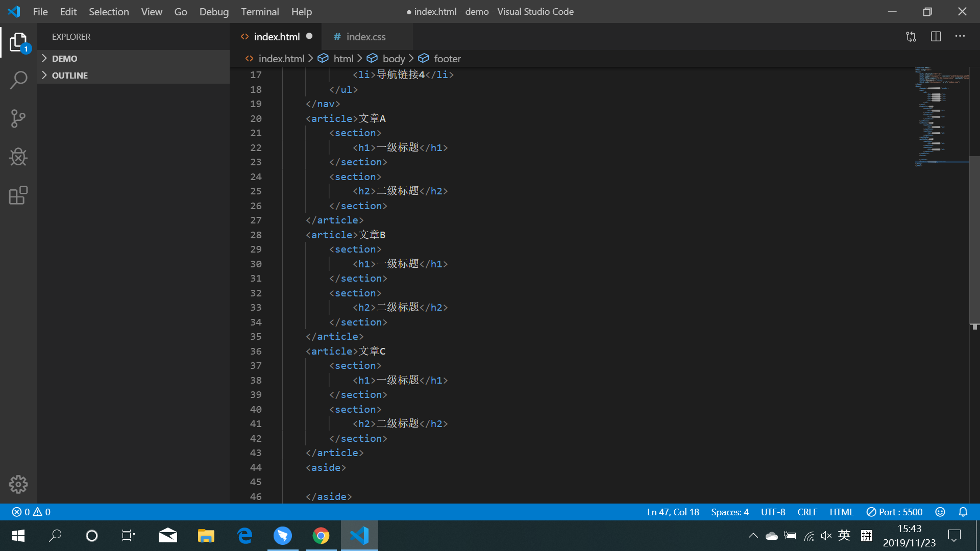980x551 pixels.
Task: Open the footer breadcrumb dropdown
Action: 439,59
